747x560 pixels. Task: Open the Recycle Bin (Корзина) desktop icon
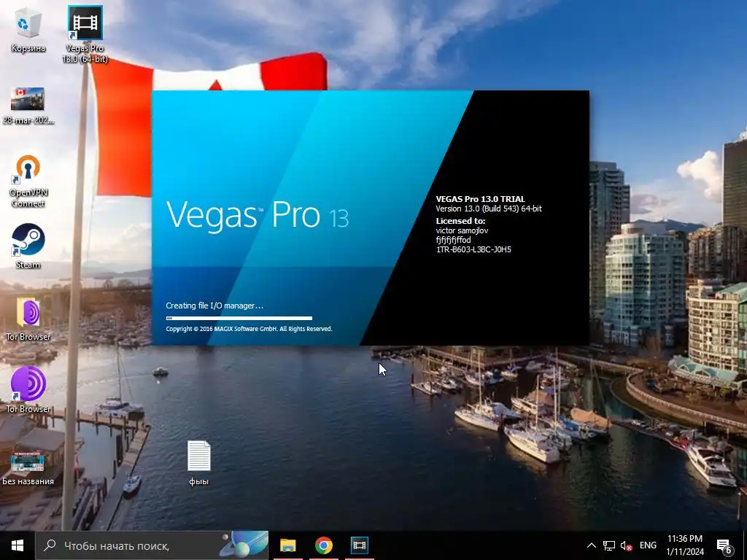click(x=28, y=31)
